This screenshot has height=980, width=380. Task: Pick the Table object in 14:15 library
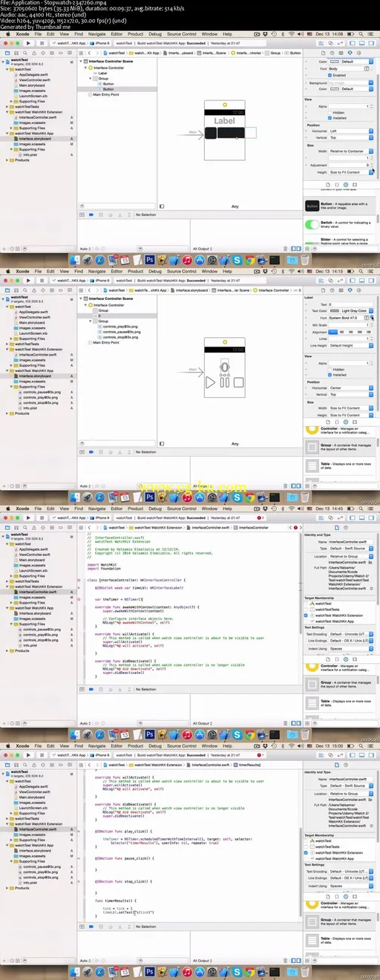340,465
